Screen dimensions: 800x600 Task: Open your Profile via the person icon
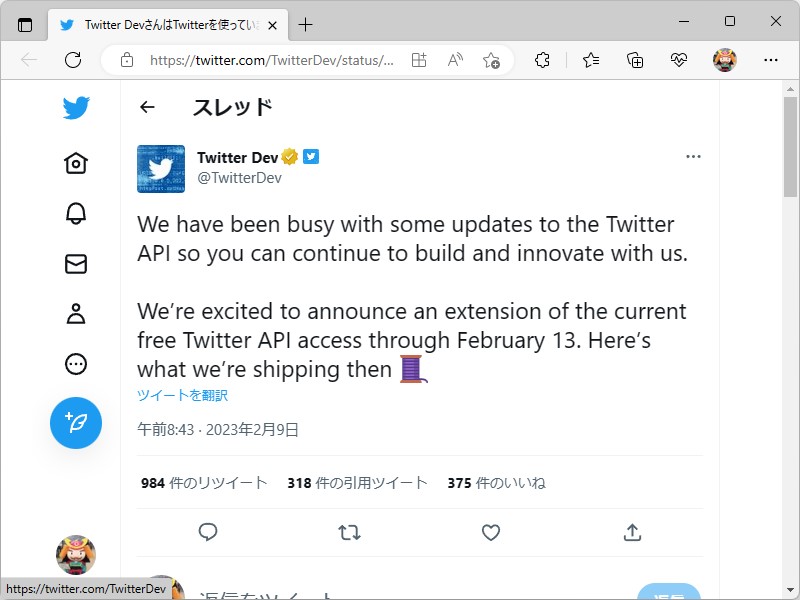tap(75, 313)
